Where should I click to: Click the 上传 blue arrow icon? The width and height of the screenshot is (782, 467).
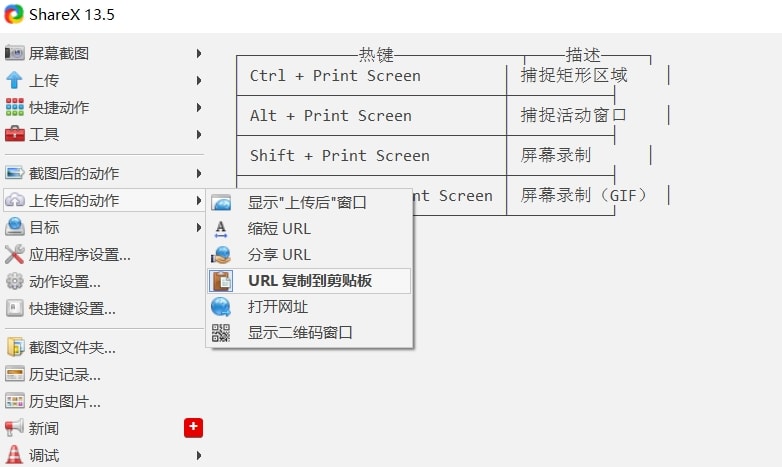(x=14, y=80)
